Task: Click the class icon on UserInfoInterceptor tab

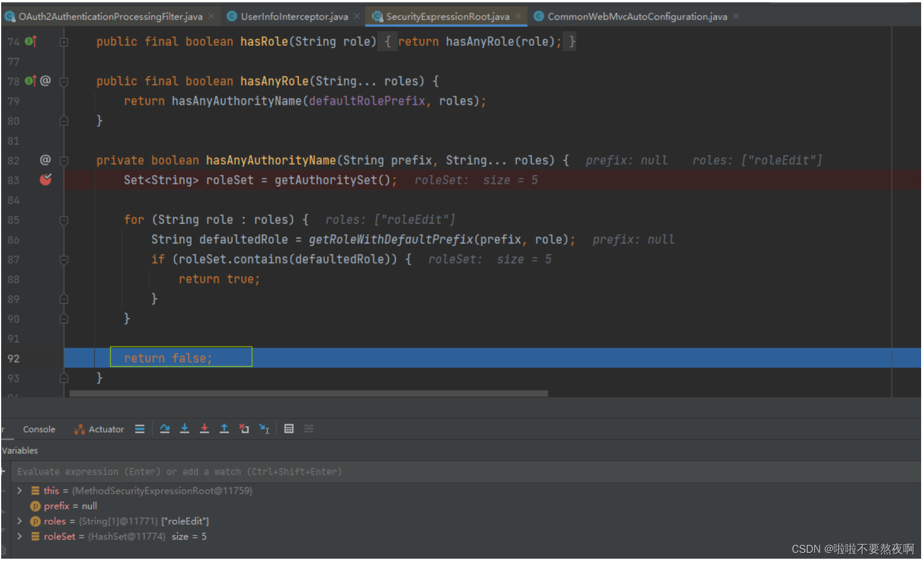Action: click(232, 16)
